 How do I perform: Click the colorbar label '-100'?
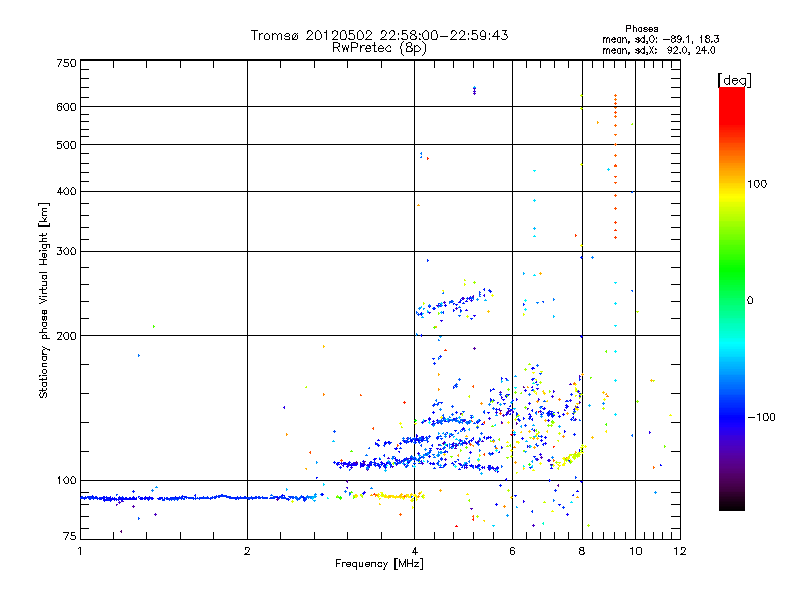[761, 417]
